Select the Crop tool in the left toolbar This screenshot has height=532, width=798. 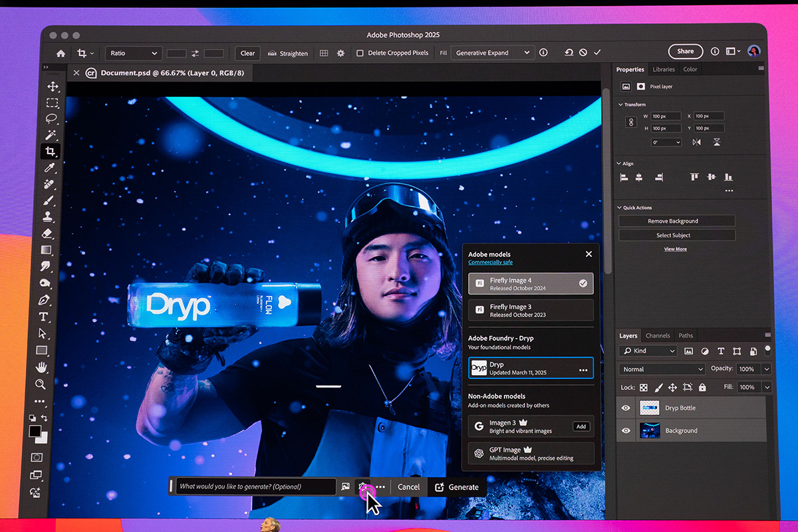[x=50, y=152]
